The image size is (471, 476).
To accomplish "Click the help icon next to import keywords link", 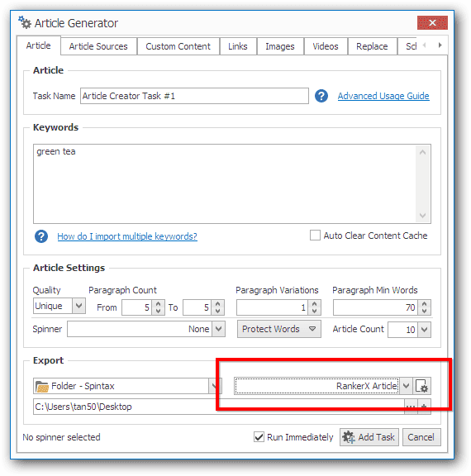I will pos(41,236).
